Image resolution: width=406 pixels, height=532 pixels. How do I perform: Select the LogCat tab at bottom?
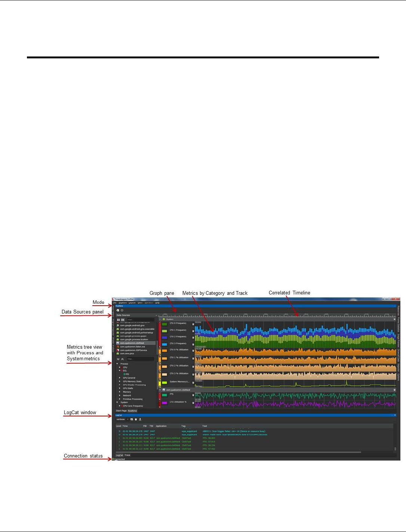119,455
